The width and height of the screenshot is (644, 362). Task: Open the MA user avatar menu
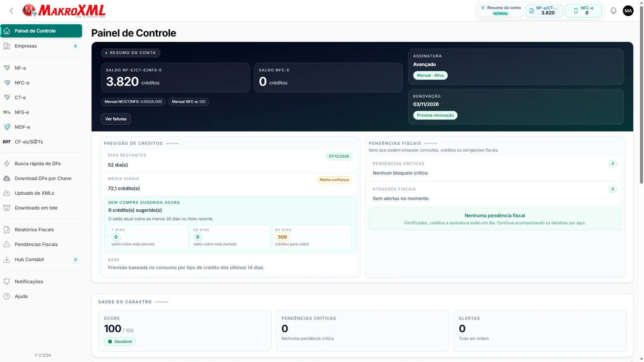point(628,11)
